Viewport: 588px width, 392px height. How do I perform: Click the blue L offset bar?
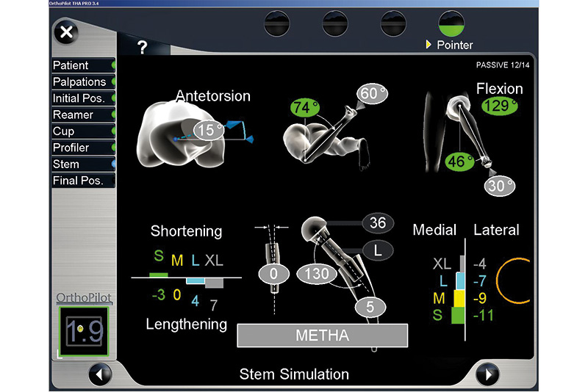point(461,281)
